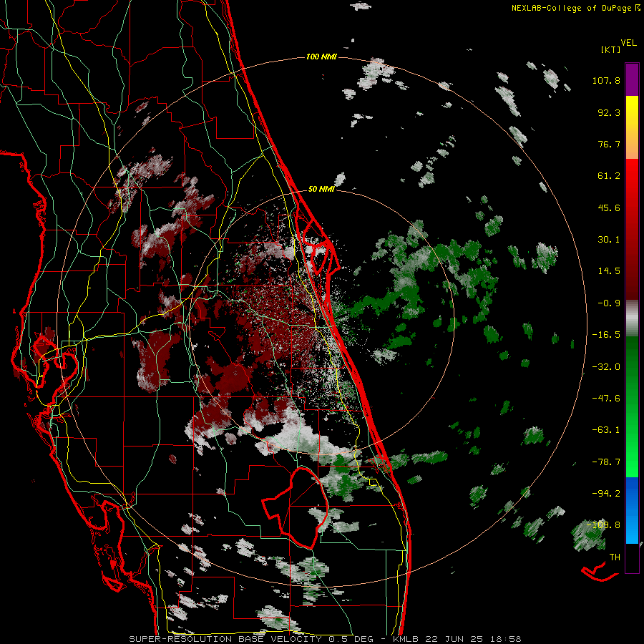Click the 50 NMI range ring label

click(321, 190)
